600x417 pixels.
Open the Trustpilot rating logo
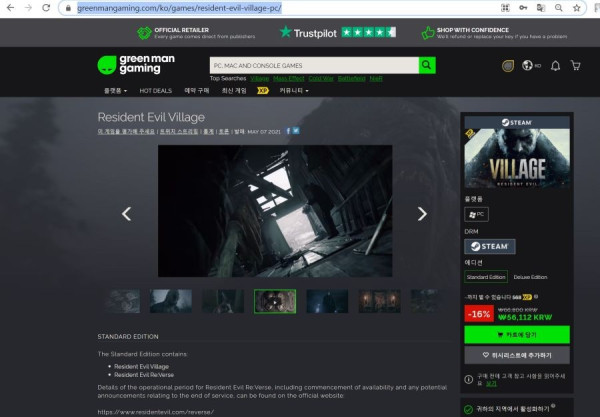pos(308,33)
